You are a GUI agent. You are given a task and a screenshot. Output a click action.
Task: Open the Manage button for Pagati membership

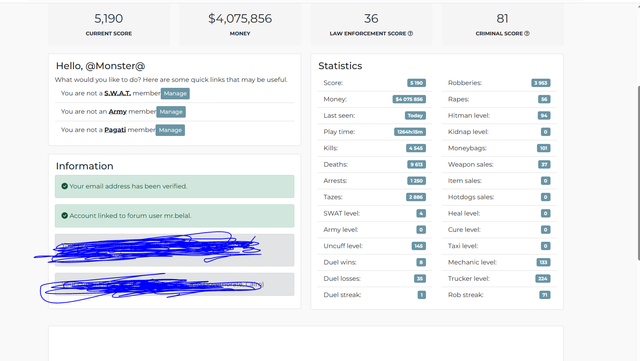(170, 130)
